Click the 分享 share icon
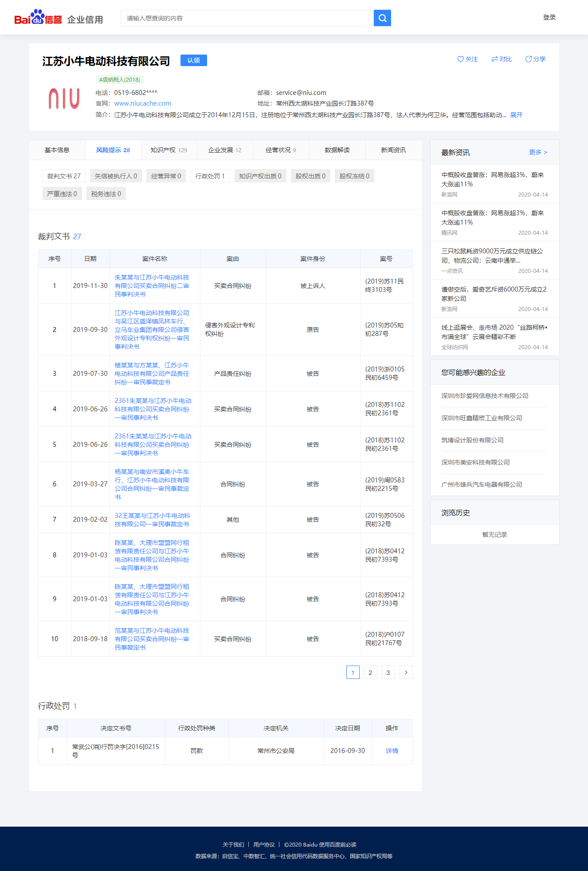 (528, 59)
